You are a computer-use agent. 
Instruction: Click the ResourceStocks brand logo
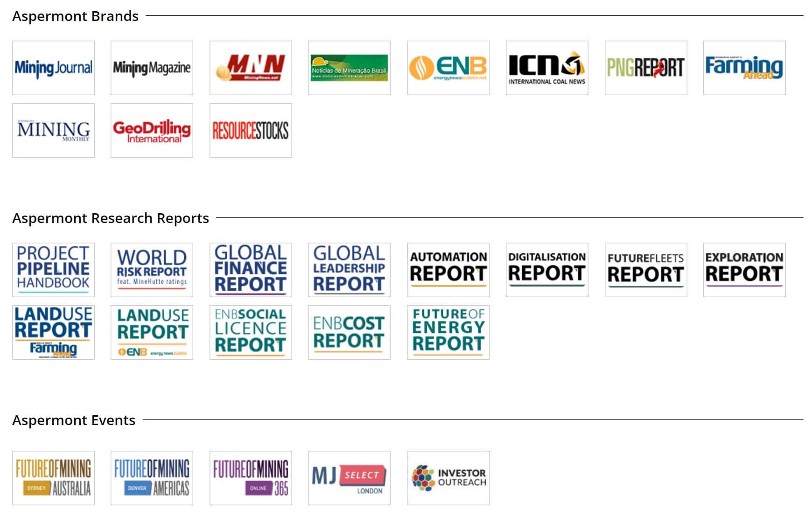click(x=251, y=130)
